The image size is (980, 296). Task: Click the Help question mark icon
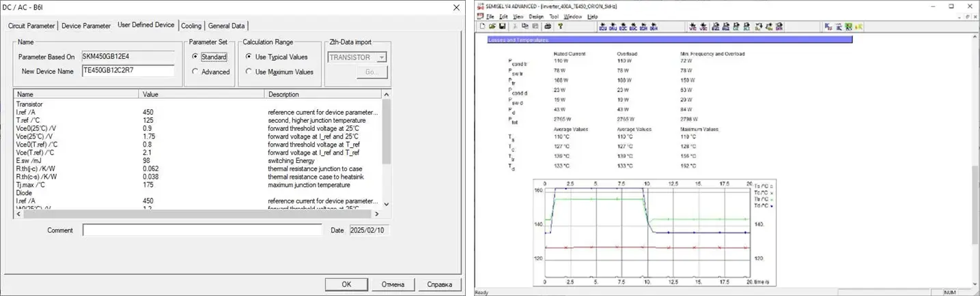pyautogui.click(x=561, y=27)
